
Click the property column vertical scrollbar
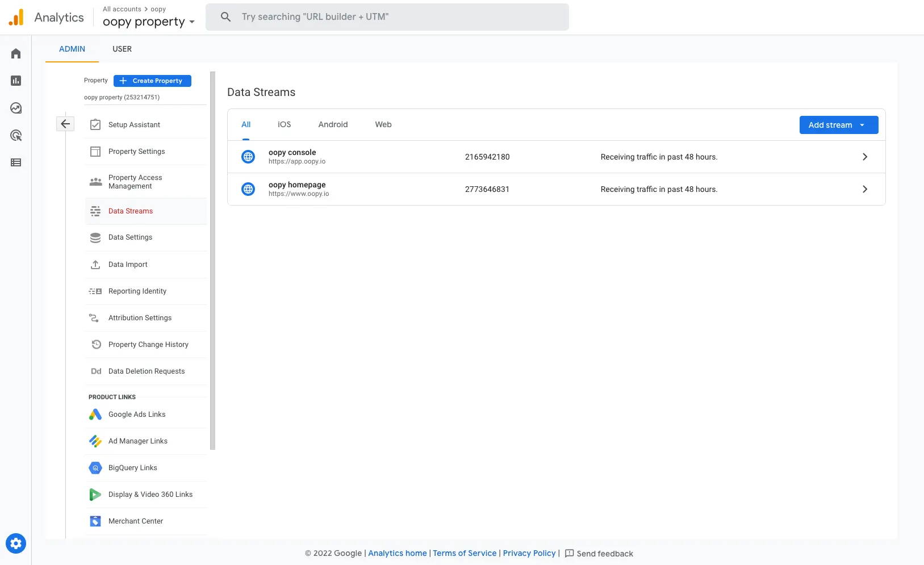point(212,260)
